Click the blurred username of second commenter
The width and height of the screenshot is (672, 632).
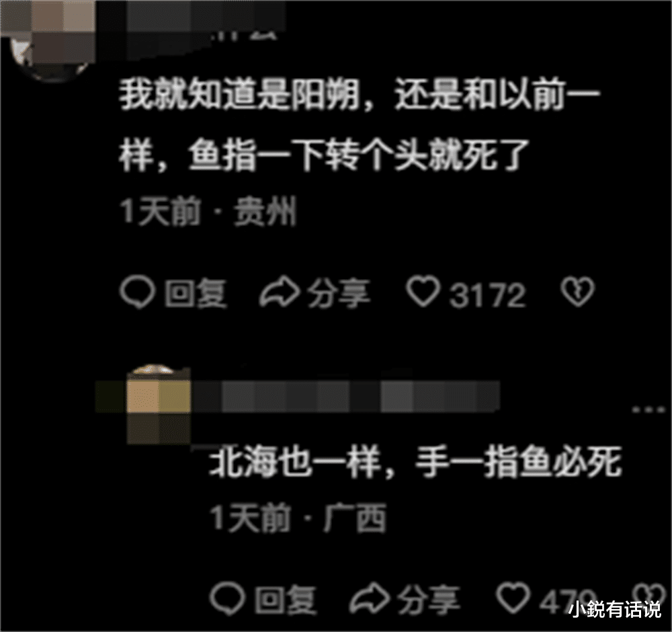(346, 396)
